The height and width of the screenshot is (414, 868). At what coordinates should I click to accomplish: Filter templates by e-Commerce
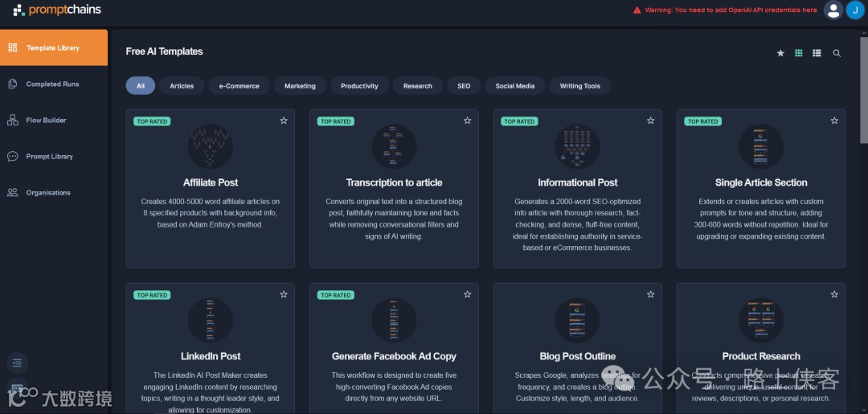[x=240, y=86]
